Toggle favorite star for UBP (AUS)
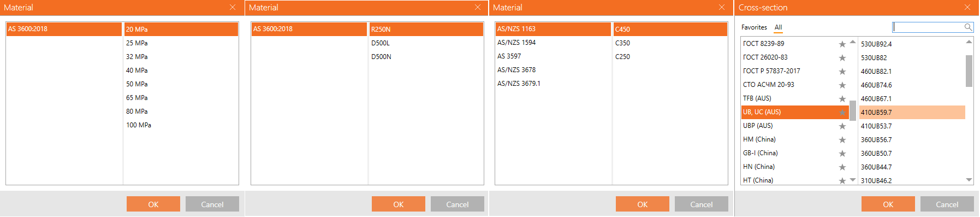Screen dimensions: 980x217 [x=842, y=126]
